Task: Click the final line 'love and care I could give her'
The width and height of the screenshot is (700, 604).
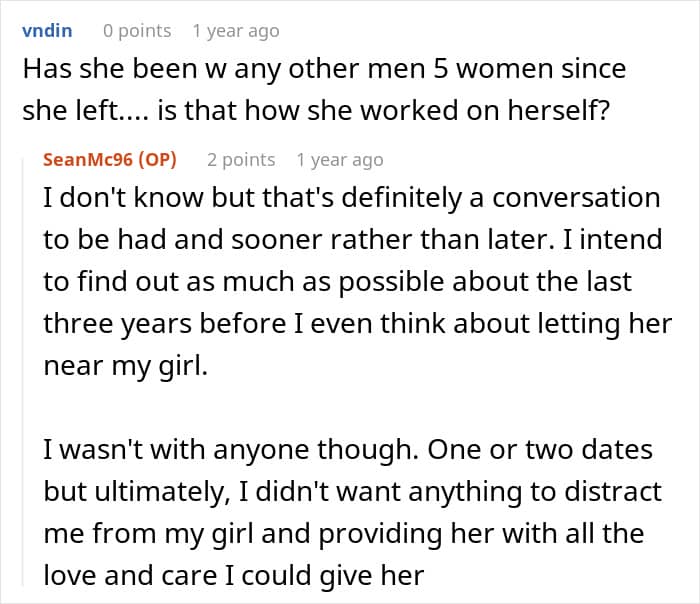Action: click(233, 576)
